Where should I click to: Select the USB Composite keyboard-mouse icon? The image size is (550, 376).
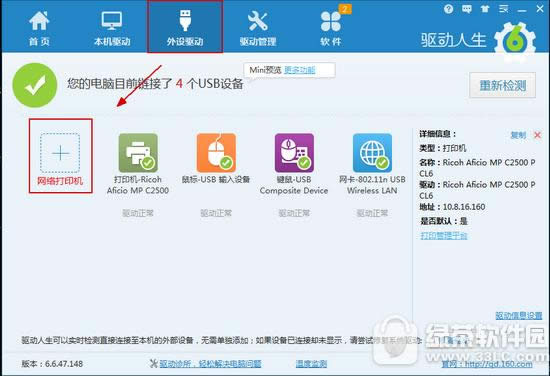coord(294,153)
